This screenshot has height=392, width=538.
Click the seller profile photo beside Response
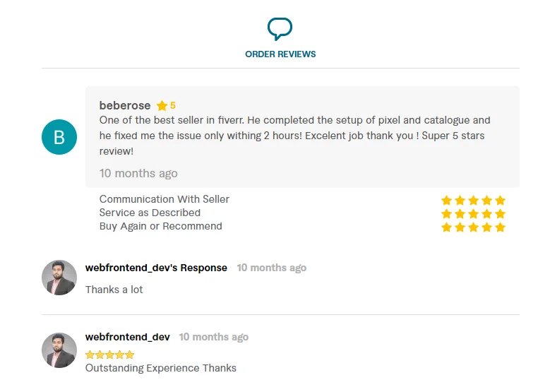coord(59,277)
